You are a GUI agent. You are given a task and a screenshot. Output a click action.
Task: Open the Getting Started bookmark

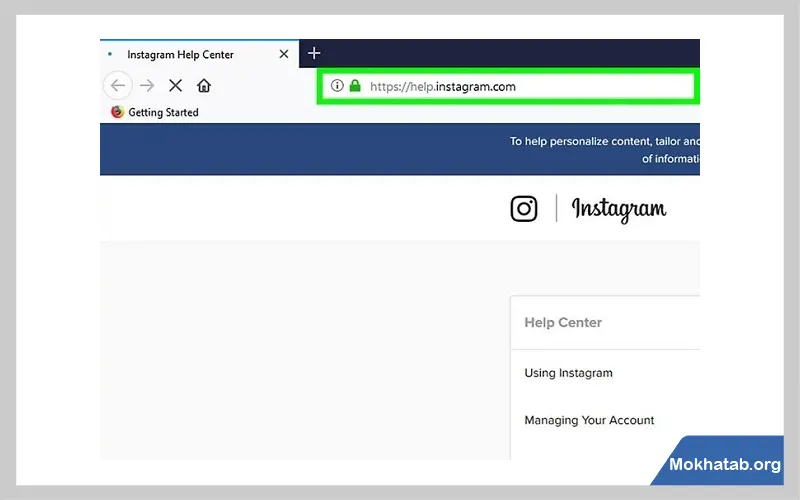[x=163, y=112]
